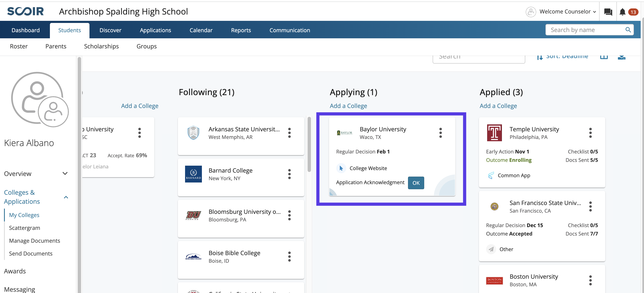The height and width of the screenshot is (293, 644).
Task: Open the Calendar tab
Action: click(x=201, y=30)
